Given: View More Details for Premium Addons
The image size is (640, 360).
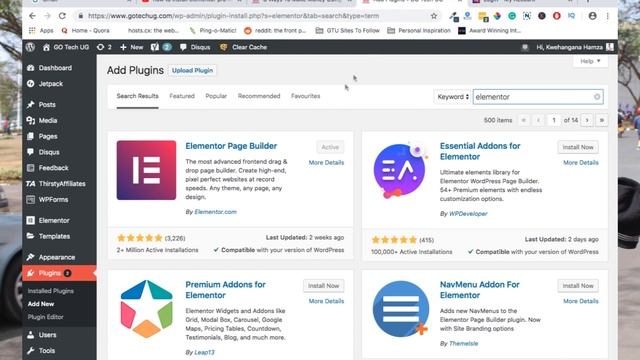Looking at the screenshot, I should 326,301.
